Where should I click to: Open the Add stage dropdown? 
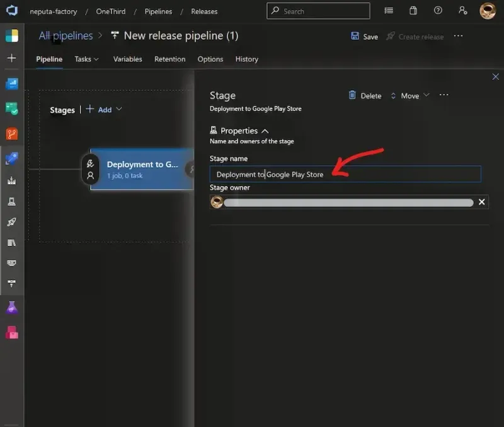(x=105, y=110)
